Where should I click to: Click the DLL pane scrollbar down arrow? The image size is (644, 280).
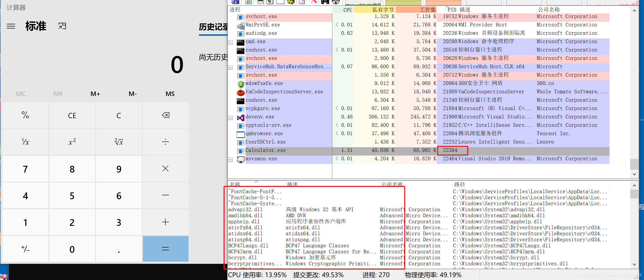(x=634, y=264)
